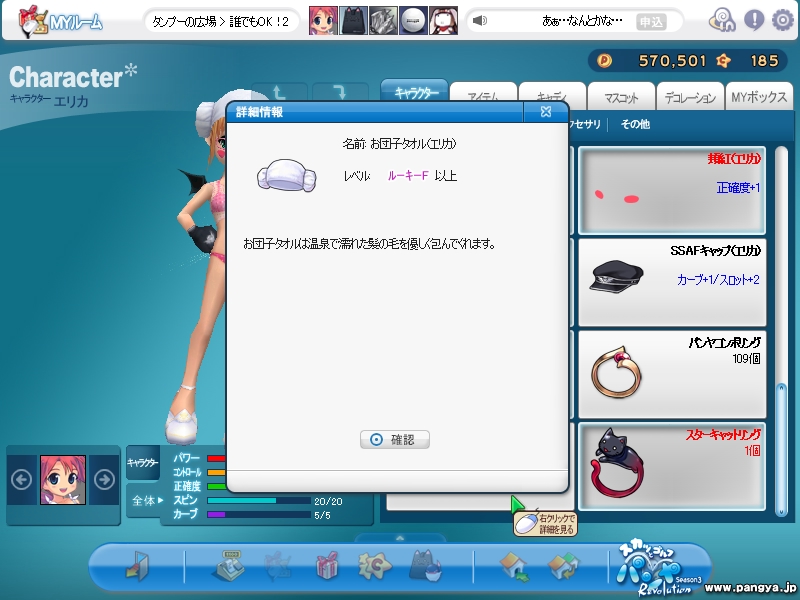The height and width of the screenshot is (600, 800).
Task: Click Erika's portrait thumbnail at bottom left
Action: [63, 480]
